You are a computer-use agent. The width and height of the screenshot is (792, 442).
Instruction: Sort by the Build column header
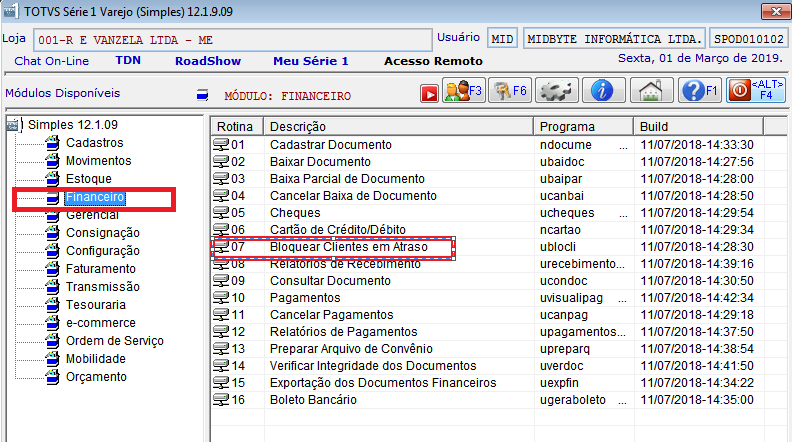tap(699, 126)
